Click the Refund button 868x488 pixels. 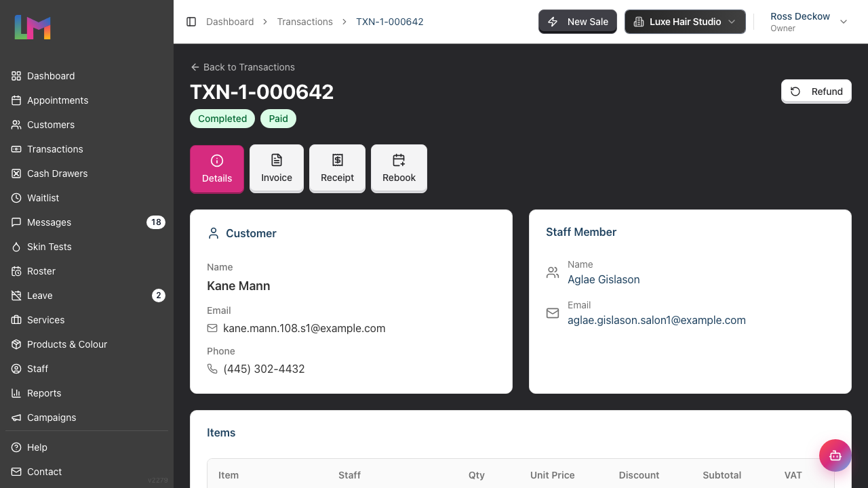click(816, 91)
